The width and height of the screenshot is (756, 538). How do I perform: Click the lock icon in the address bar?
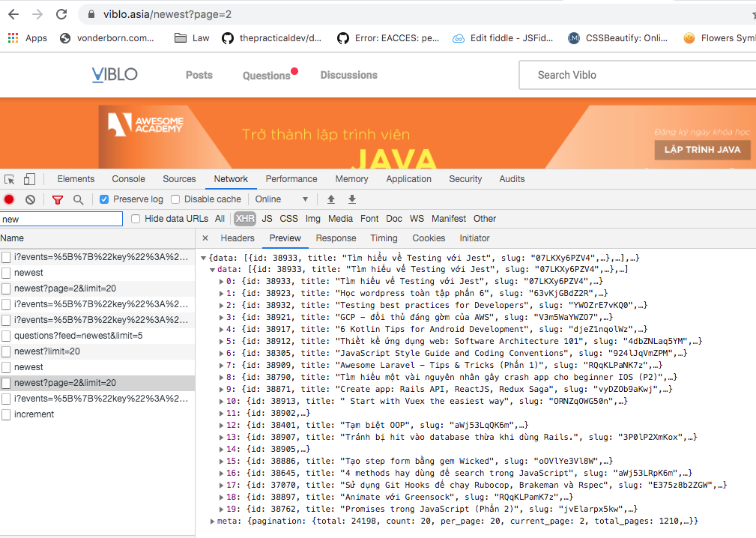tap(91, 14)
